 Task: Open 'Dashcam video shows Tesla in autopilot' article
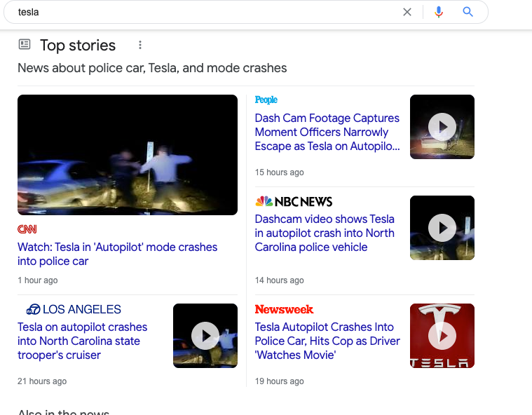point(325,233)
